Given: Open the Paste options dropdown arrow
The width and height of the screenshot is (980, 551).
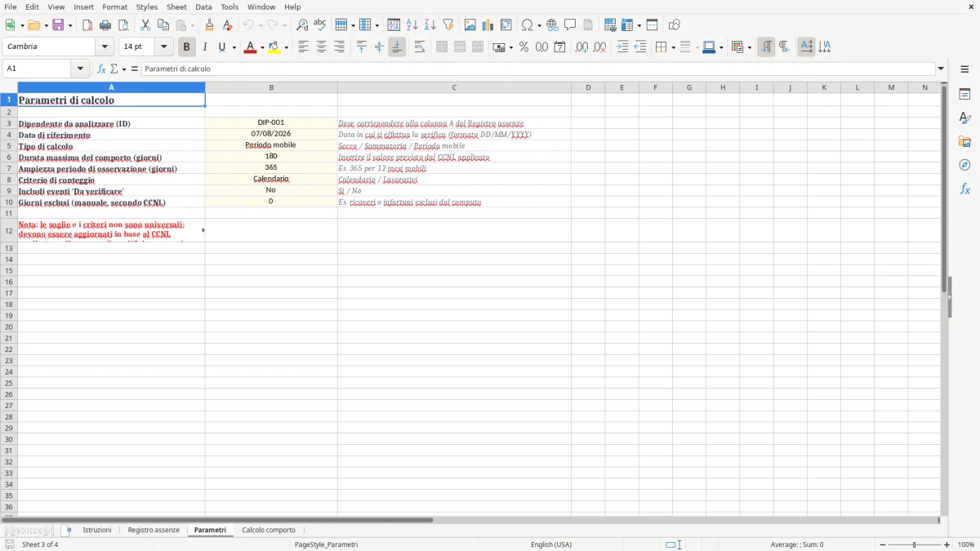Looking at the screenshot, I should click(193, 25).
